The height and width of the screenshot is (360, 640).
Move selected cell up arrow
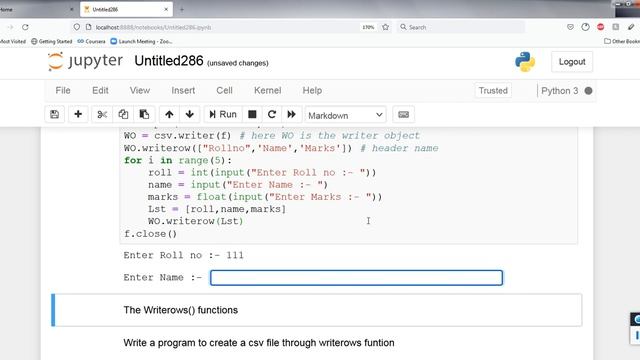169,115
